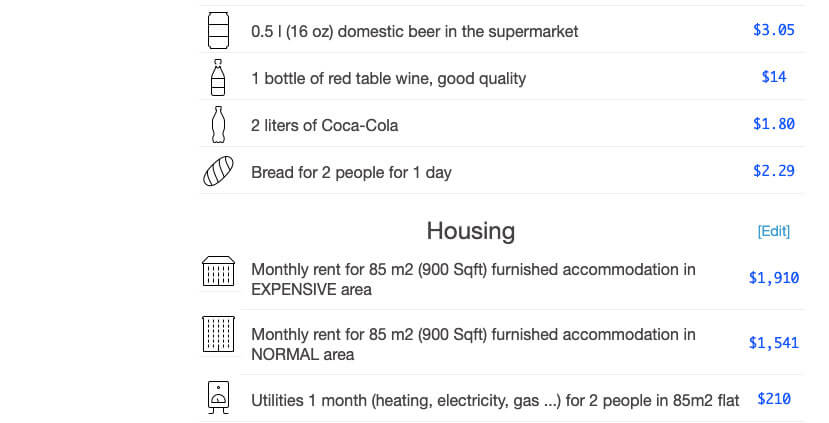
Task: Edit the $14 red wine price
Action: point(773,77)
